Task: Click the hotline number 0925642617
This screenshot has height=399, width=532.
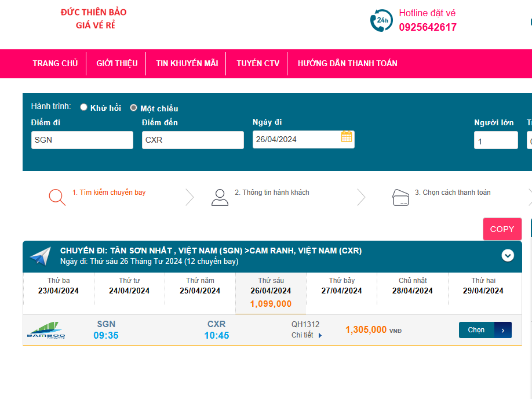Action: click(427, 27)
